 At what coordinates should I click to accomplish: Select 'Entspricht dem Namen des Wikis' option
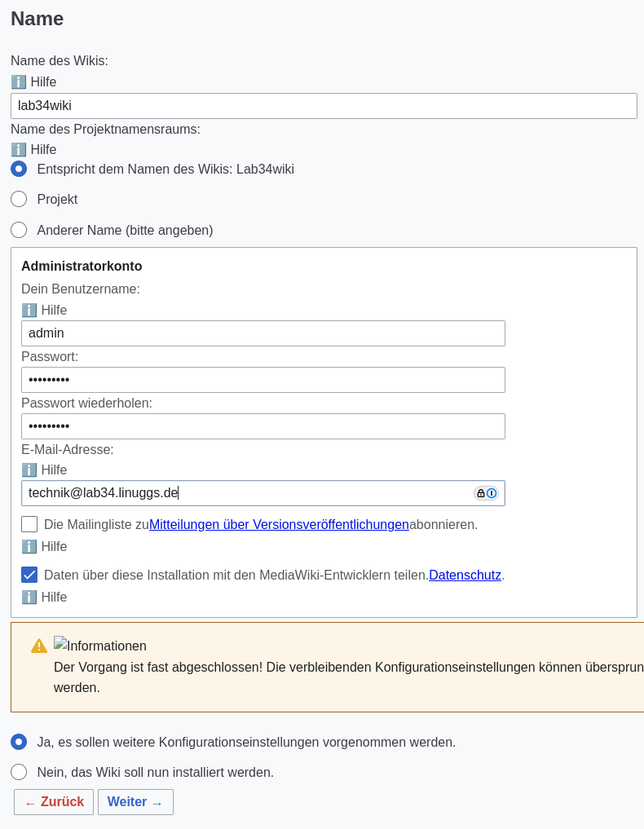19,169
